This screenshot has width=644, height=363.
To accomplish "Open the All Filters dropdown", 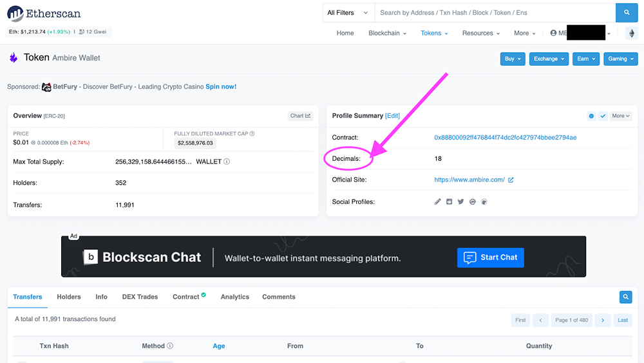I will tap(348, 13).
